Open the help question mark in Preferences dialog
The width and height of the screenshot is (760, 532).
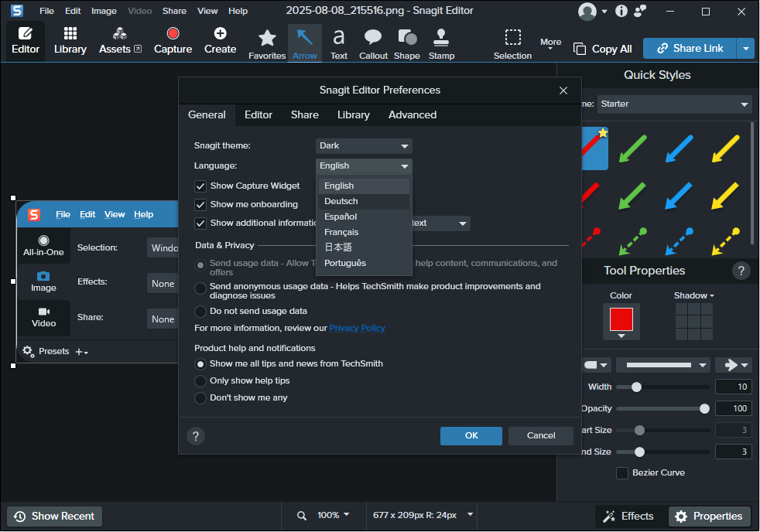point(196,436)
